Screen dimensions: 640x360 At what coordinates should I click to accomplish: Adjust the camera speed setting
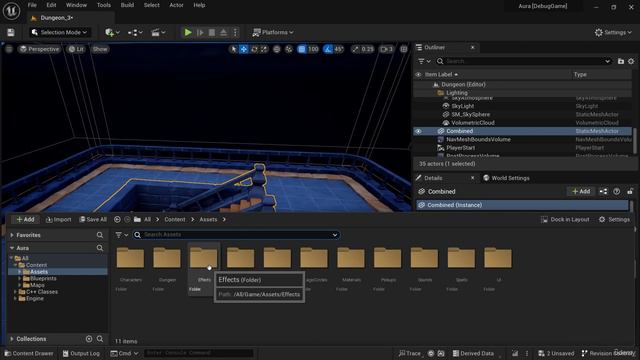pyautogui.click(x=387, y=49)
